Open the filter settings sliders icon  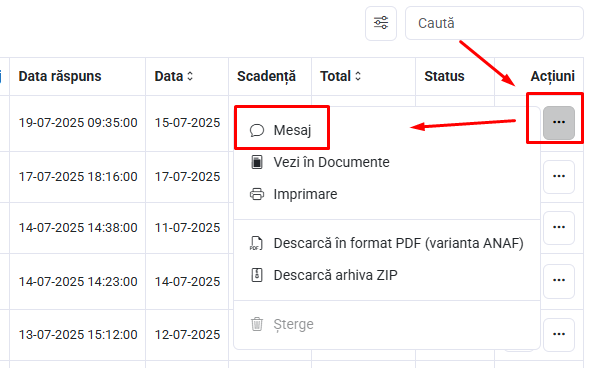(x=381, y=23)
